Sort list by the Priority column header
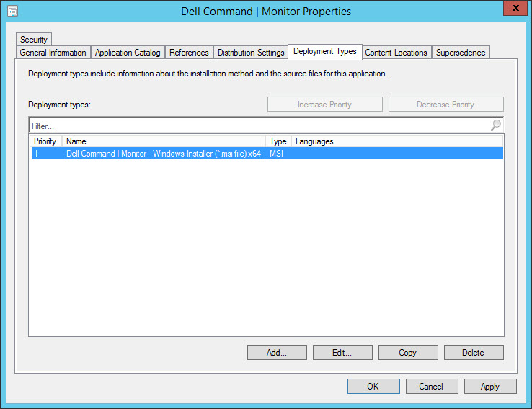This screenshot has height=409, width=532. (45, 141)
